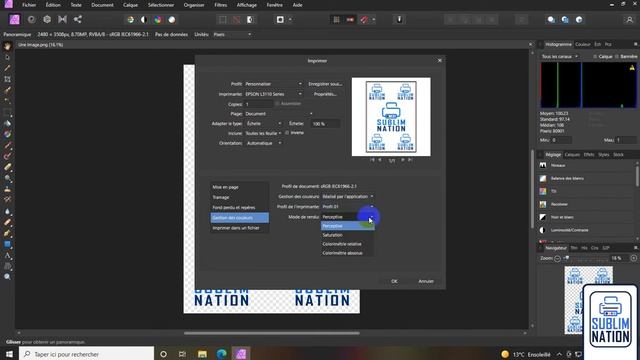
Task: Select the Crop tool
Action: [x=7, y=79]
